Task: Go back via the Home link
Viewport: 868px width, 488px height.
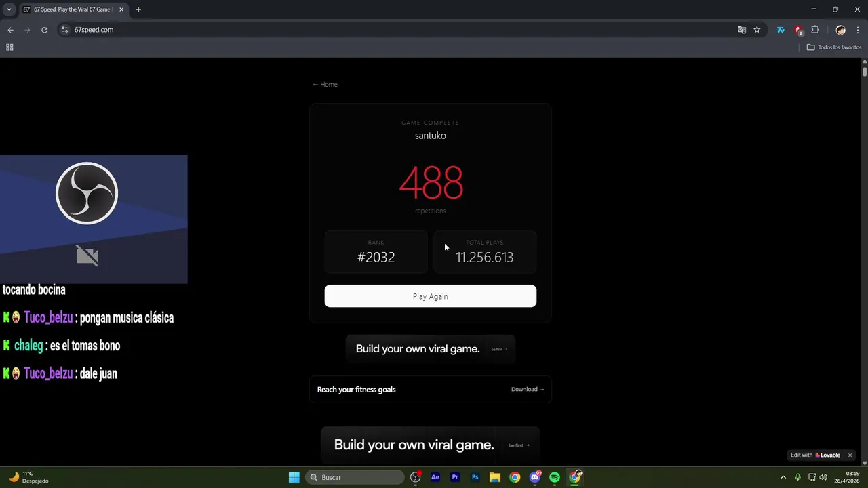Action: pyautogui.click(x=325, y=84)
